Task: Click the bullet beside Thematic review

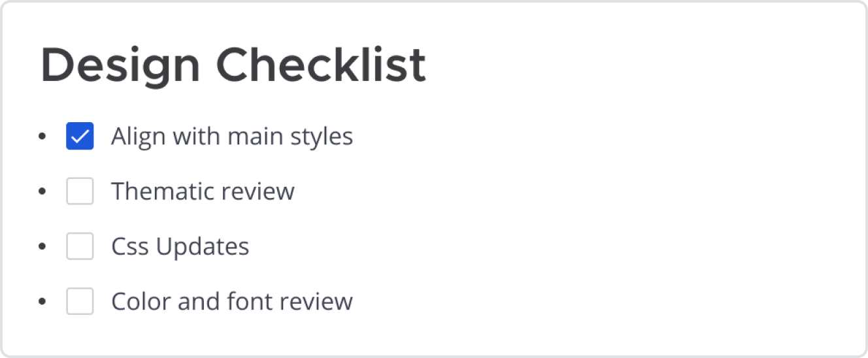Action: coord(42,191)
